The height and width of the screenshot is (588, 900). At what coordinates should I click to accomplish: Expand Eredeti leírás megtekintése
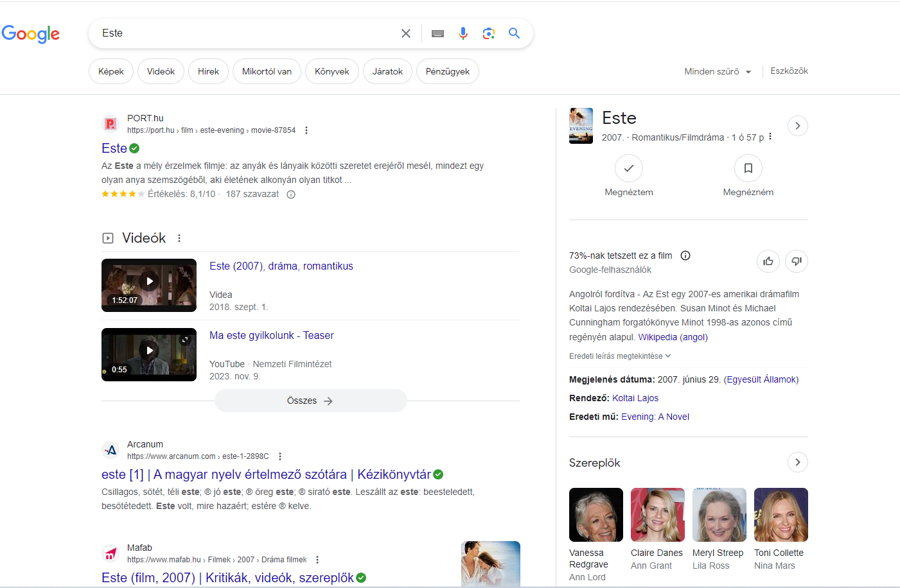tap(620, 356)
